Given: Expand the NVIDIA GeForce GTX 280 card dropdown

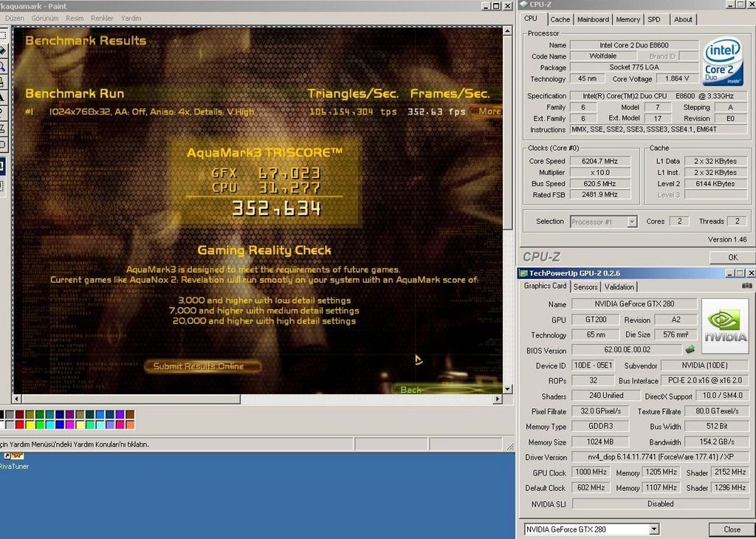Looking at the screenshot, I should 653,529.
